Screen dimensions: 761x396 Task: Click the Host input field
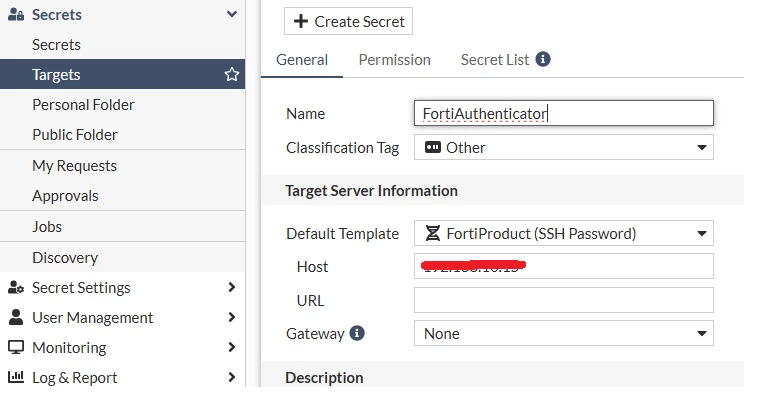(x=563, y=266)
